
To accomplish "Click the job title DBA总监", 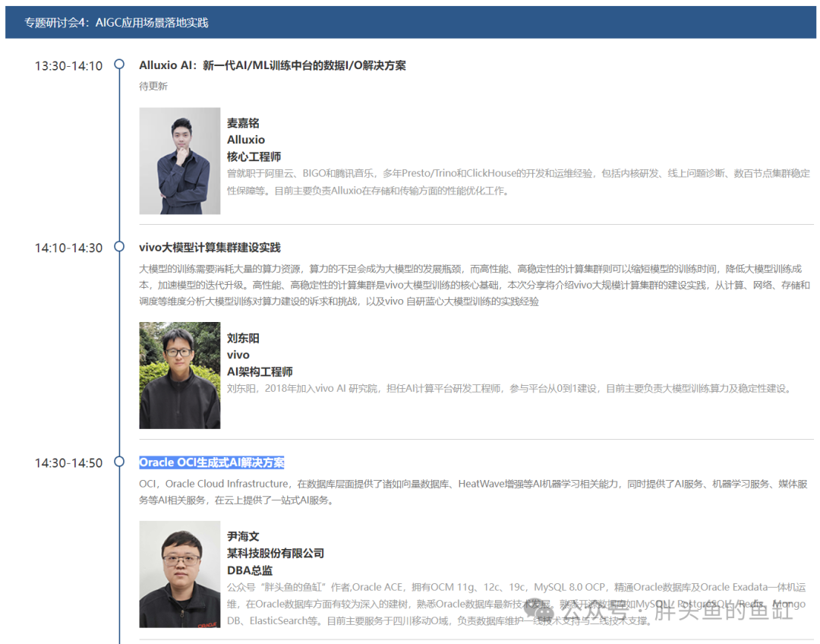I will [x=250, y=570].
